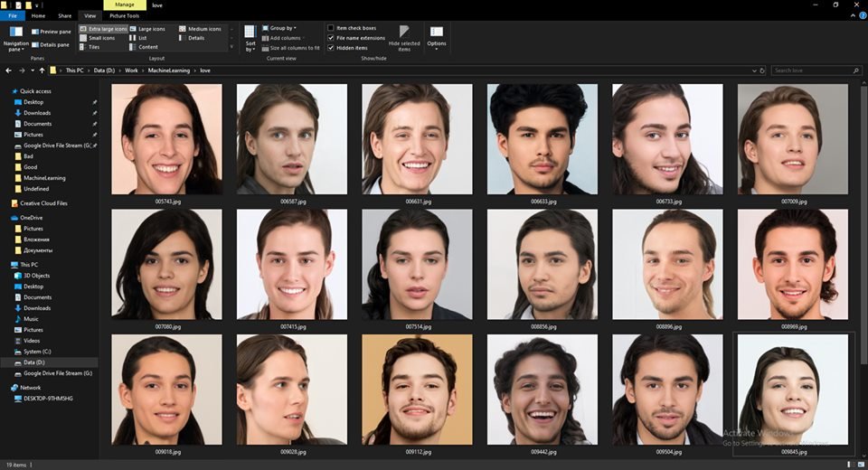Image resolution: width=868 pixels, height=470 pixels.
Task: Switch to the Share ribbon tab
Action: 65,16
